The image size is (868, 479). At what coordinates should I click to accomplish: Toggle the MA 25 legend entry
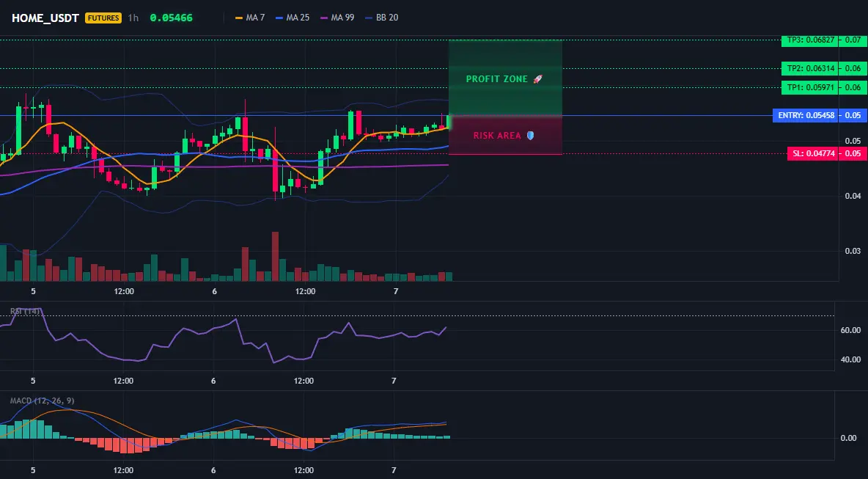pos(292,18)
